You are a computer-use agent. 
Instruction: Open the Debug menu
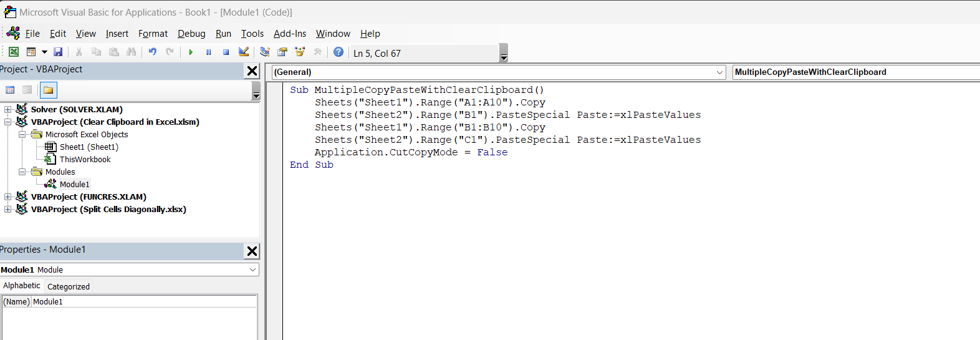point(191,34)
